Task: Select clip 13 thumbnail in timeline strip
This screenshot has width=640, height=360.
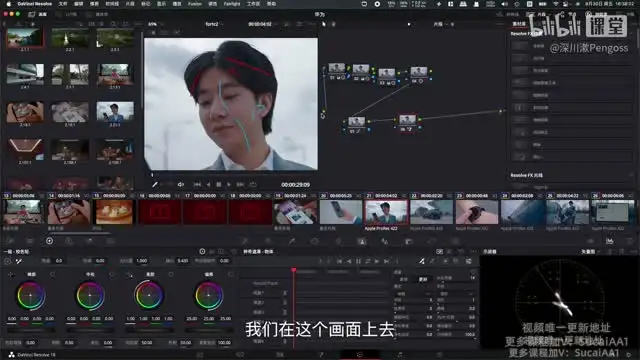Action: click(23, 212)
